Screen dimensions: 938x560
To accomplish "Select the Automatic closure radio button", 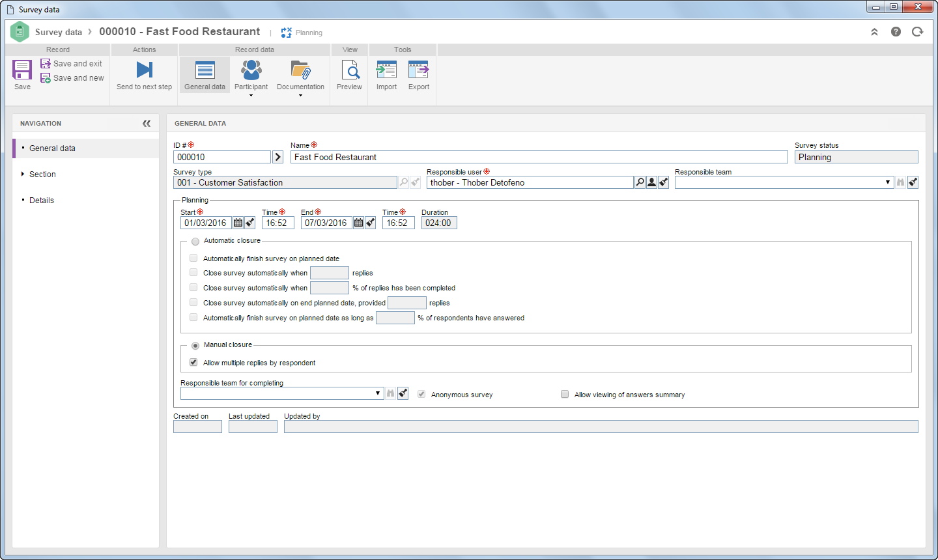I will (x=195, y=241).
